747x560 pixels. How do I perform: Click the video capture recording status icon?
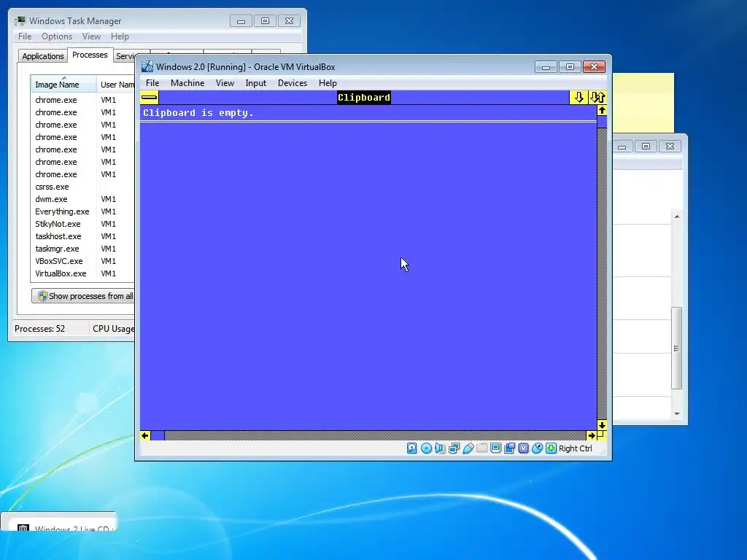(510, 448)
